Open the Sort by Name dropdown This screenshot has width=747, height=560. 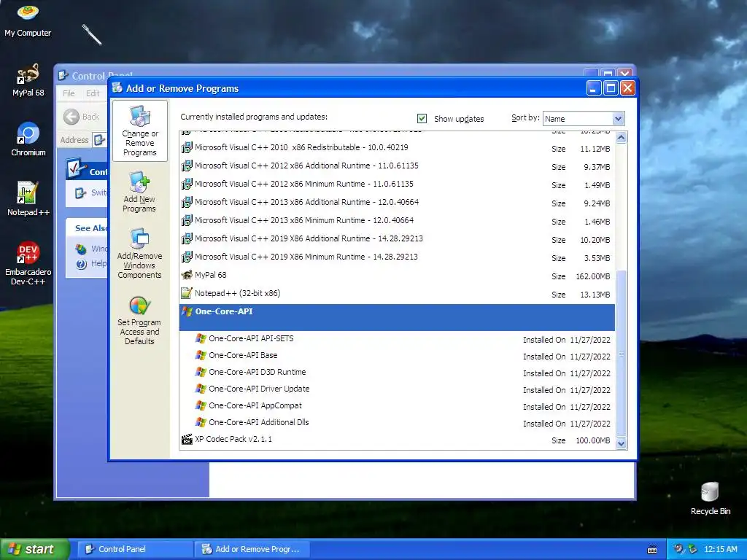pos(584,119)
